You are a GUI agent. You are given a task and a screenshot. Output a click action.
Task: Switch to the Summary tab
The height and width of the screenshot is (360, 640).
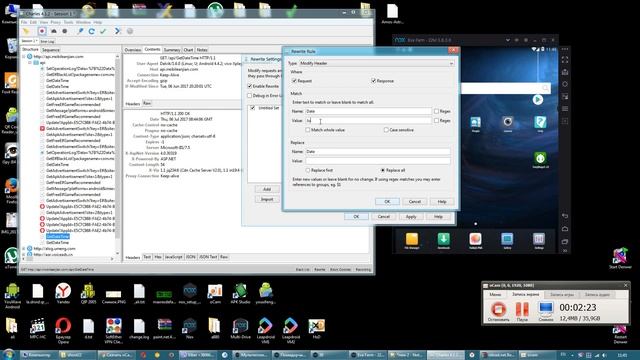pyautogui.click(x=172, y=50)
